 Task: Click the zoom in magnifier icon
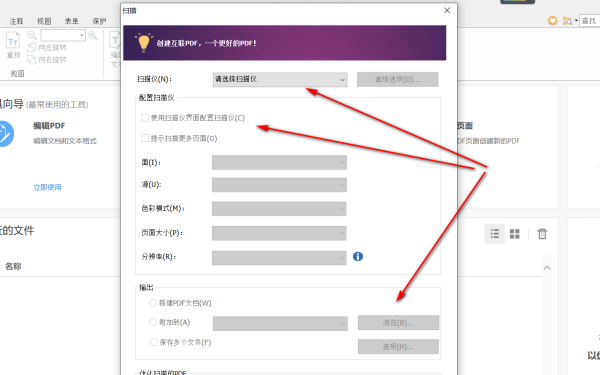pos(93,36)
